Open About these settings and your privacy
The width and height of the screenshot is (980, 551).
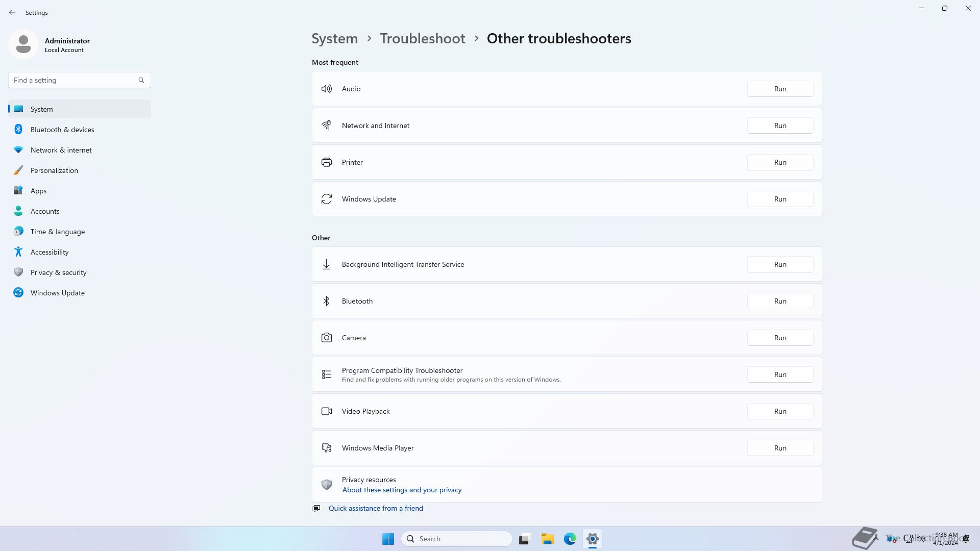tap(402, 490)
